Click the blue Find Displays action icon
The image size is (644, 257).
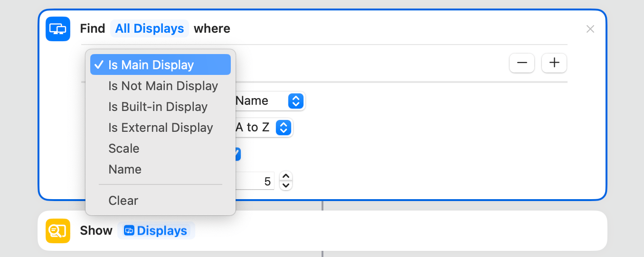coord(58,29)
